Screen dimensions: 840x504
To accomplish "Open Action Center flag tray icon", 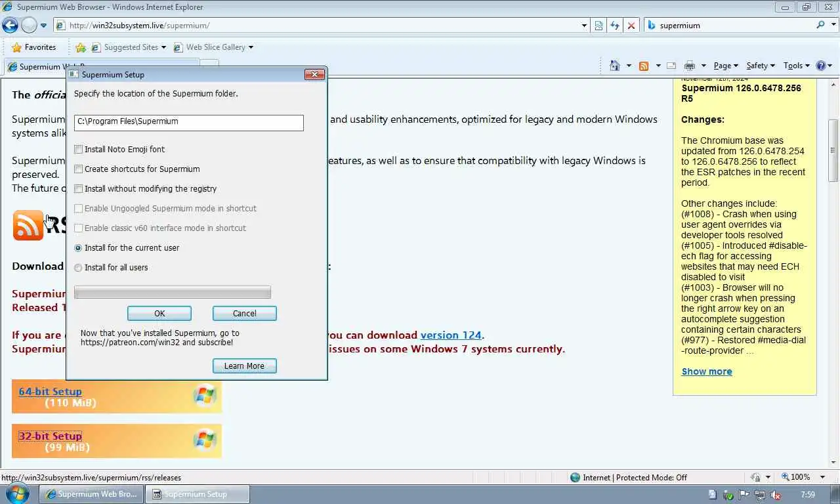I will pos(744,495).
